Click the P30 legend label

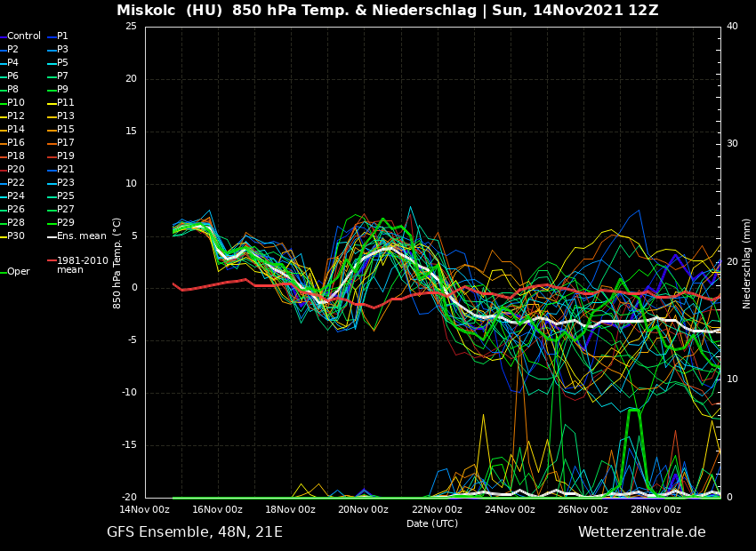(x=16, y=236)
